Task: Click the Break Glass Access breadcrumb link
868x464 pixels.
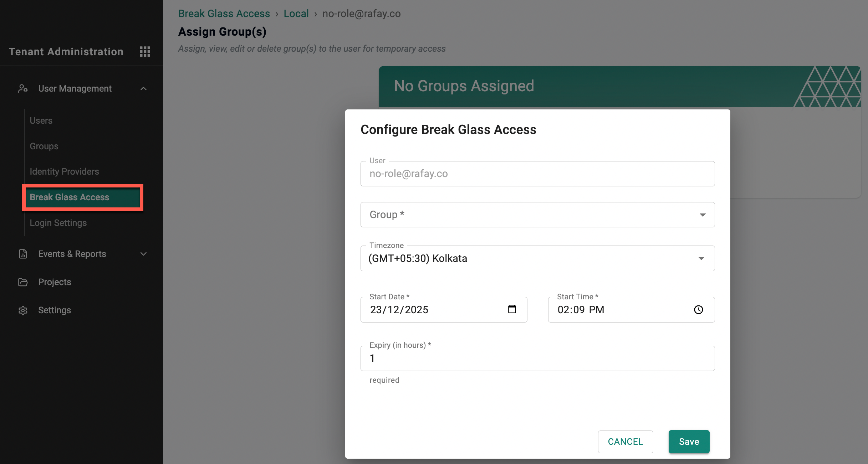Action: click(224, 14)
